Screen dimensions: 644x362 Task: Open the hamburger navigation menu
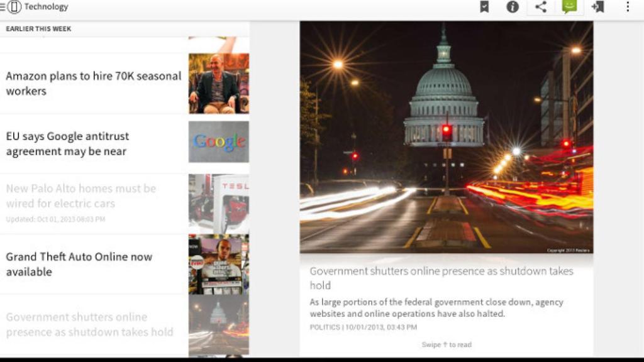pos(3,7)
